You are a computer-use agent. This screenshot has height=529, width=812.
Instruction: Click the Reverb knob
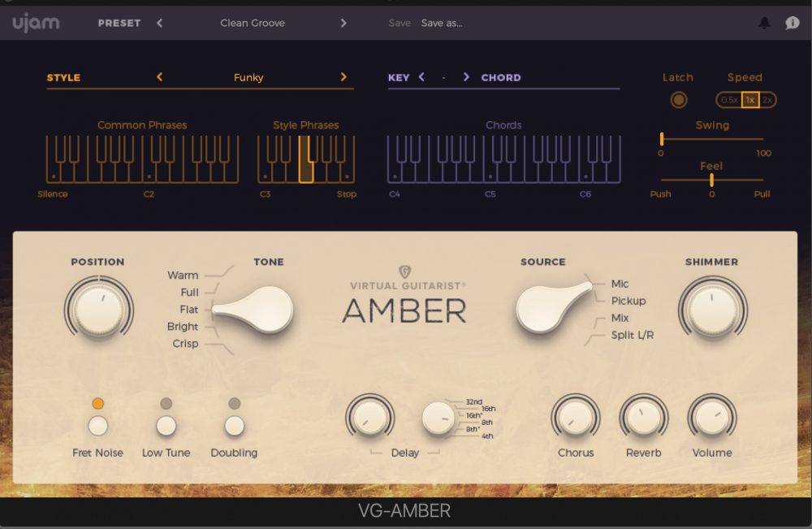(x=643, y=418)
